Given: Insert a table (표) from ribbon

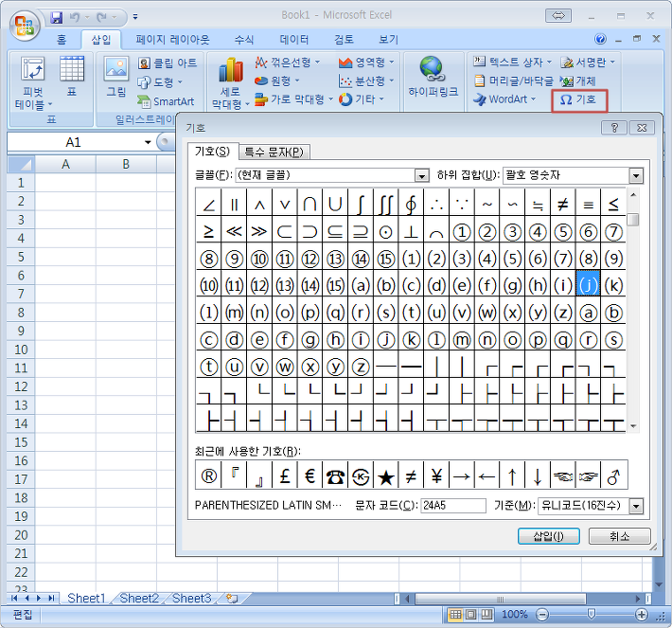Looking at the screenshot, I should pyautogui.click(x=72, y=78).
